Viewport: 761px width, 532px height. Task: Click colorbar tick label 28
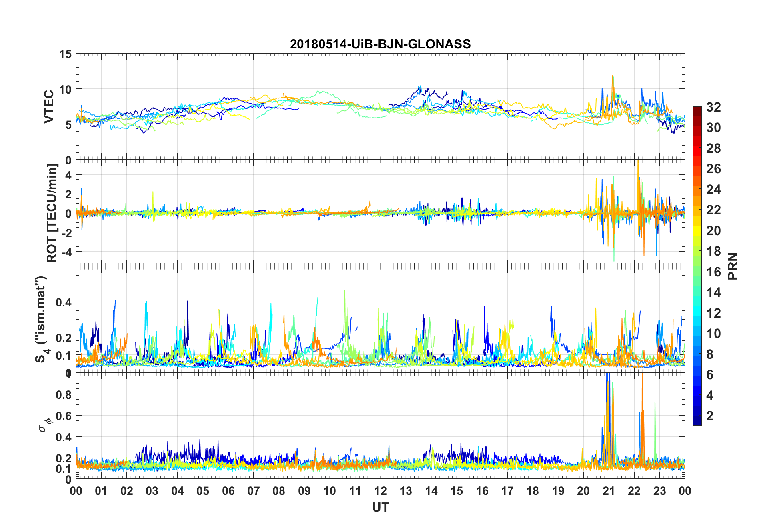713,148
